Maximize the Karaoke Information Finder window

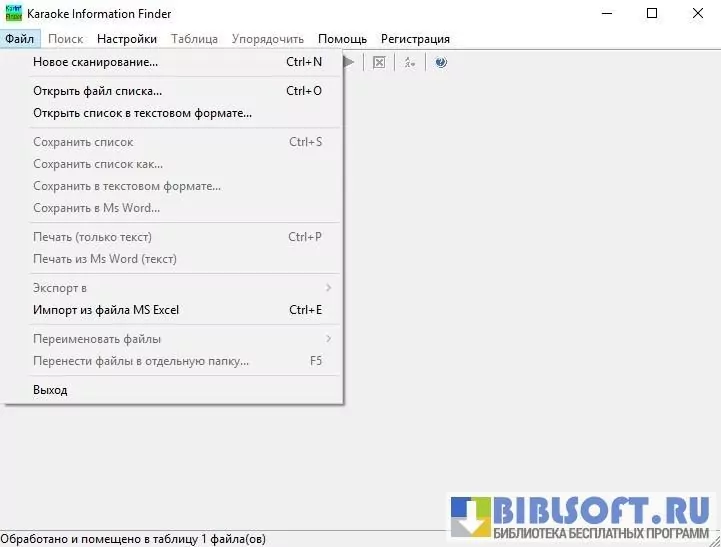click(x=652, y=13)
